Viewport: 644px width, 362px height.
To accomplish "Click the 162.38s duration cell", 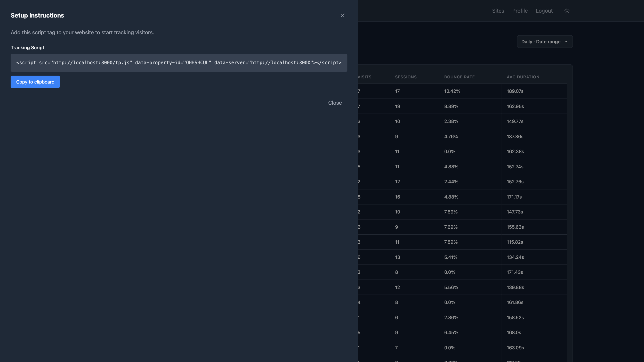I will tap(515, 152).
